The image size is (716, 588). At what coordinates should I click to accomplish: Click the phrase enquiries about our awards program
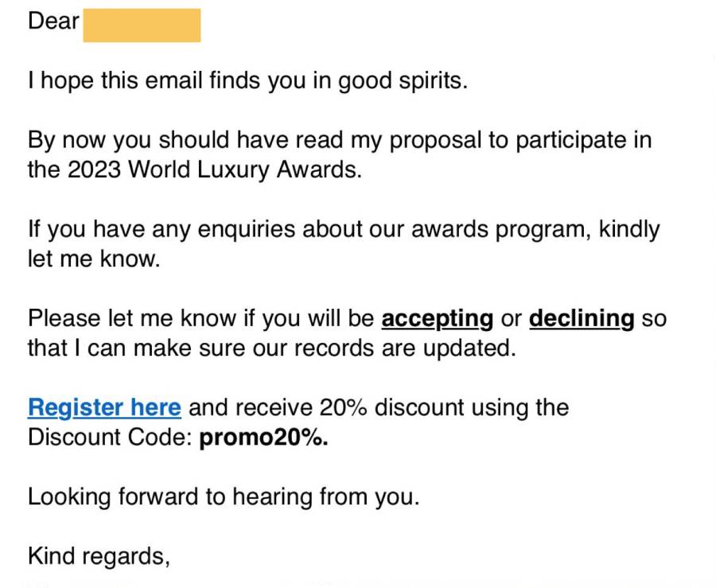(x=391, y=229)
